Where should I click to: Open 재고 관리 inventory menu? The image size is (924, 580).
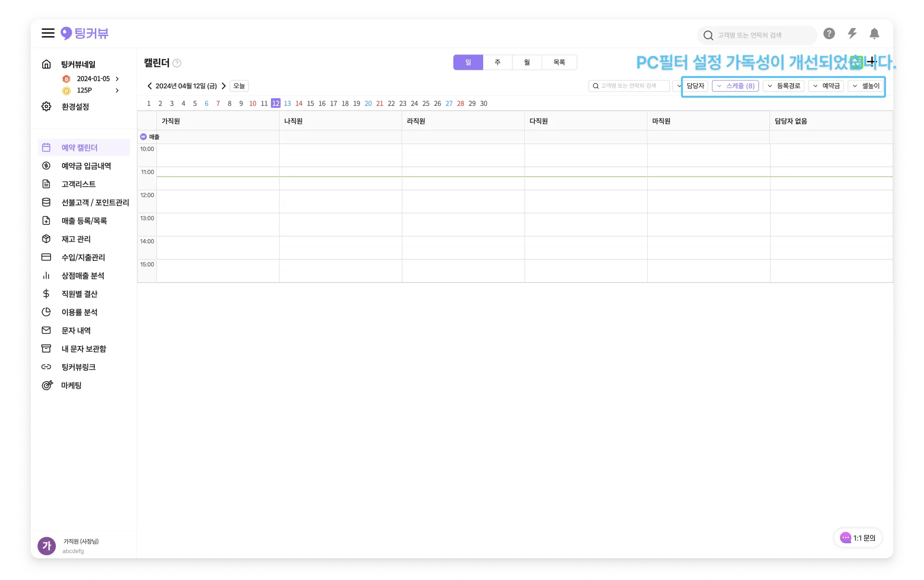(x=76, y=239)
